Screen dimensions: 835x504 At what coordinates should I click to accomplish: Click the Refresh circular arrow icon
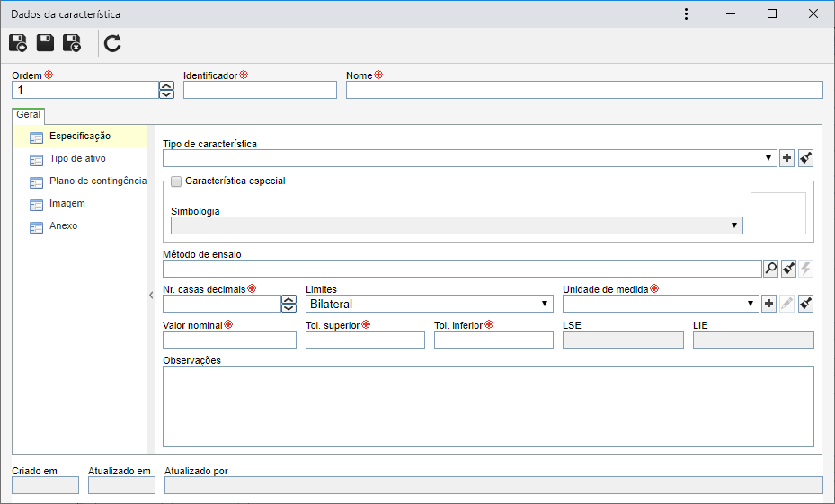(112, 43)
